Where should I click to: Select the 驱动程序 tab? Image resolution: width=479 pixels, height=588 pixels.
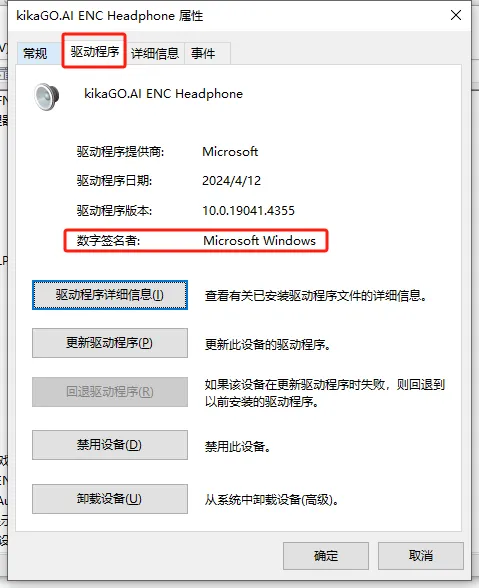point(95,51)
